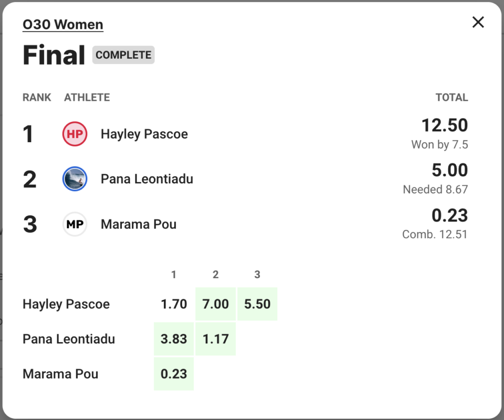Screen dimensions: 504x420
Task: Select Pana Leontiadu in the rankings list
Action: click(x=146, y=179)
